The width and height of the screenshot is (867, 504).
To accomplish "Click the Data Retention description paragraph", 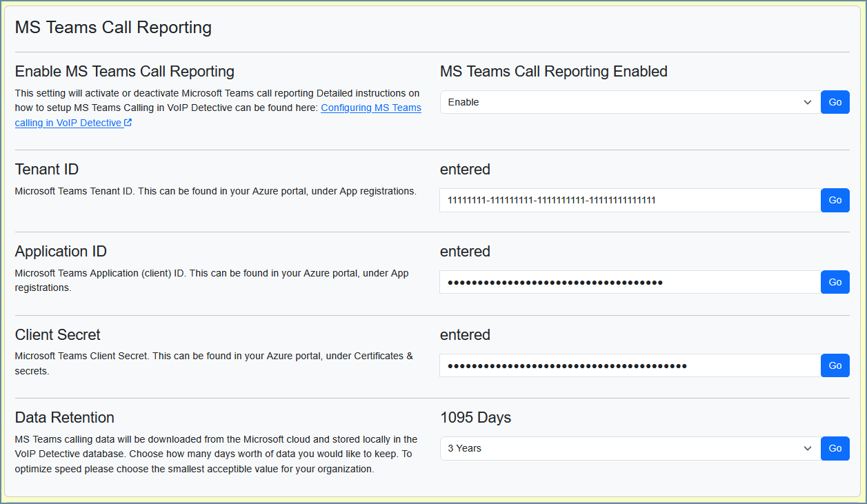I will click(216, 454).
